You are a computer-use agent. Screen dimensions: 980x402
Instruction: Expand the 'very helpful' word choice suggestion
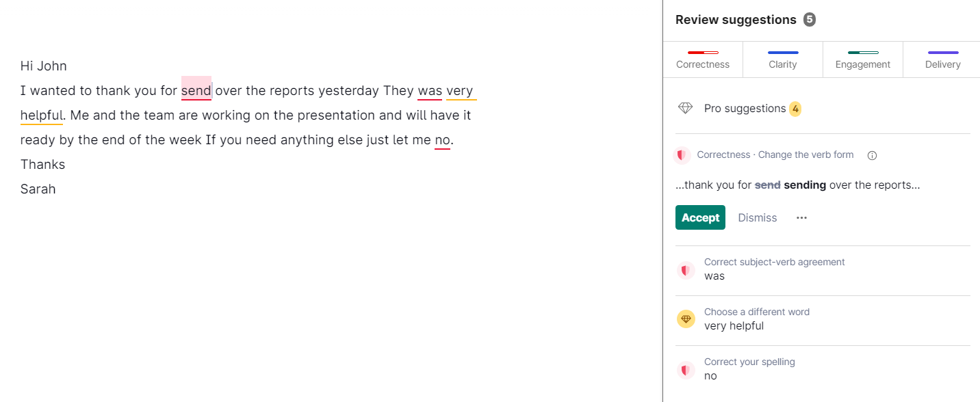[x=756, y=319]
